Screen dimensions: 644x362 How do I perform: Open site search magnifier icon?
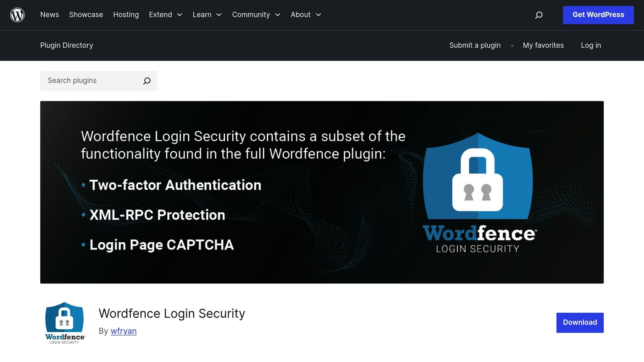click(539, 15)
